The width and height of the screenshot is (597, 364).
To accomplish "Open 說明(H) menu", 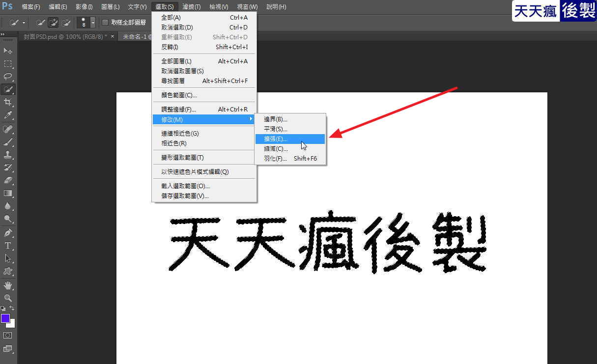I will click(x=276, y=7).
